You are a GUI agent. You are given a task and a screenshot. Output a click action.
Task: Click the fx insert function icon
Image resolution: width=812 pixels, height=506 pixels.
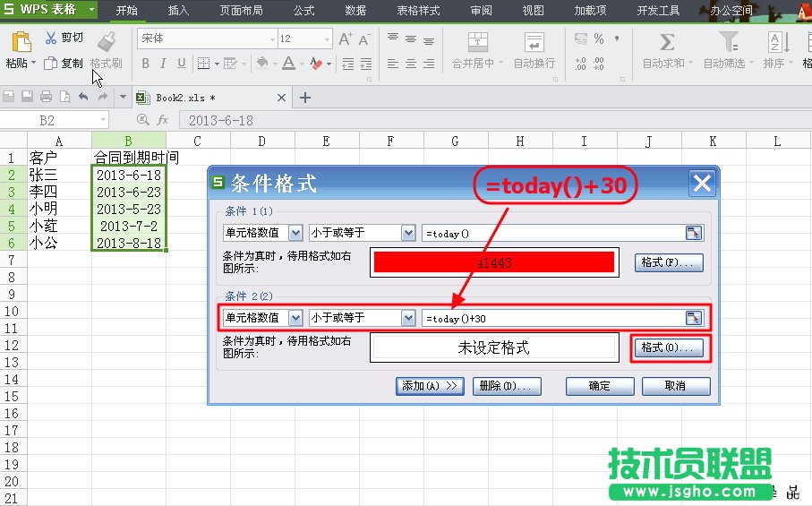tap(163, 120)
